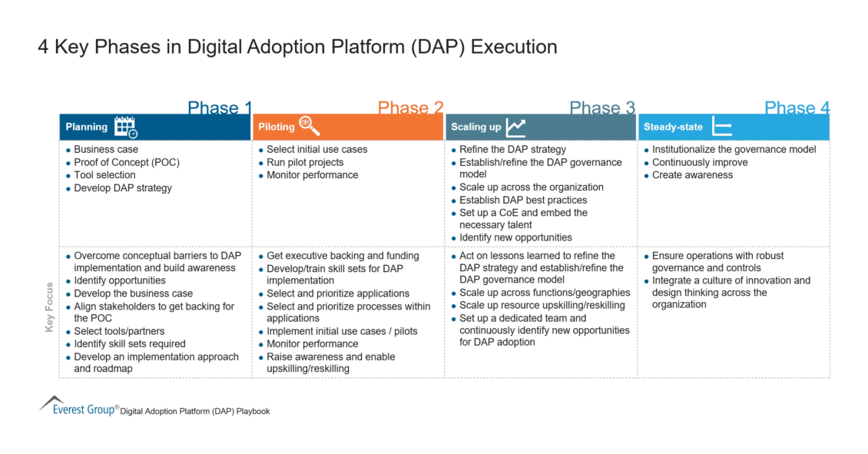Screen dimensions: 868x454
Task: Select the 'Business case' bullet
Action: pyautogui.click(x=106, y=150)
